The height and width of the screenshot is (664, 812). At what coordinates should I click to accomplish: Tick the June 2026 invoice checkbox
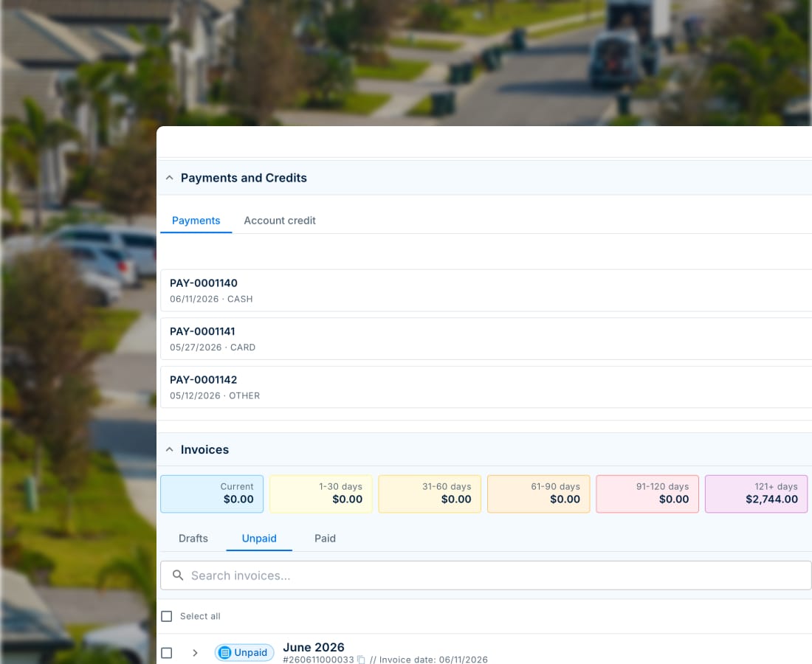pyautogui.click(x=167, y=653)
